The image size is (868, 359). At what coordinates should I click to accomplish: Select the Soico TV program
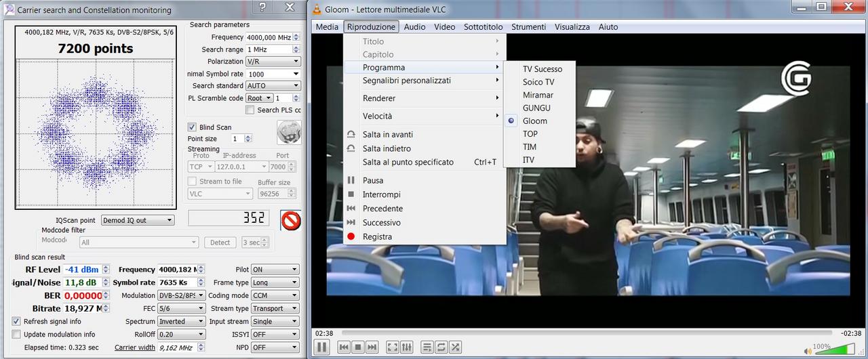(x=538, y=82)
